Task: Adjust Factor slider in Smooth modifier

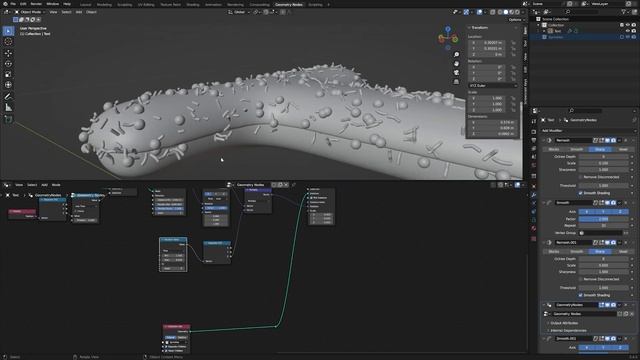Action: click(x=603, y=219)
